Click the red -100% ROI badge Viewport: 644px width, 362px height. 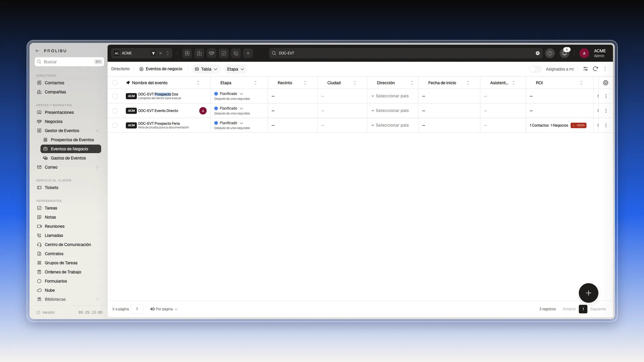click(x=578, y=125)
